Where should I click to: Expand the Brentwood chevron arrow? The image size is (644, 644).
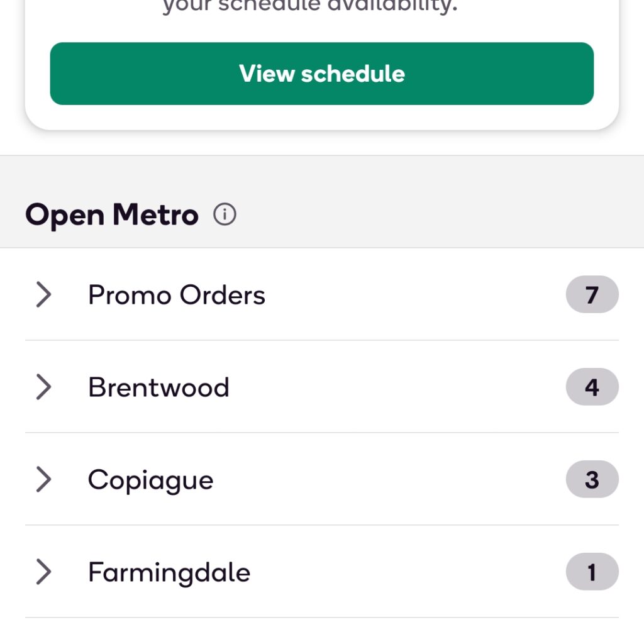click(x=43, y=387)
